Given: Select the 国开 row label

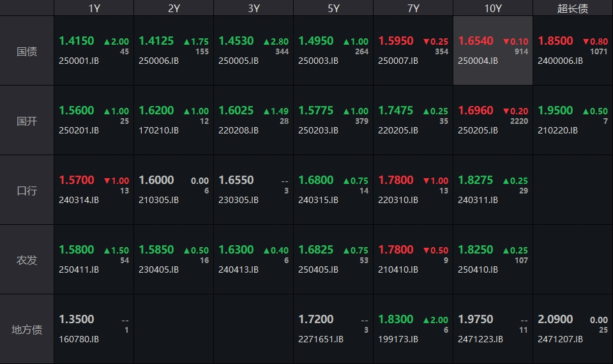Looking at the screenshot, I should click(27, 121).
